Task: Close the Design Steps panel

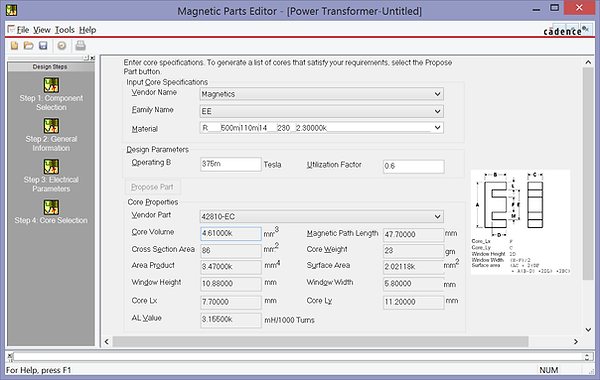Action: (x=93, y=58)
